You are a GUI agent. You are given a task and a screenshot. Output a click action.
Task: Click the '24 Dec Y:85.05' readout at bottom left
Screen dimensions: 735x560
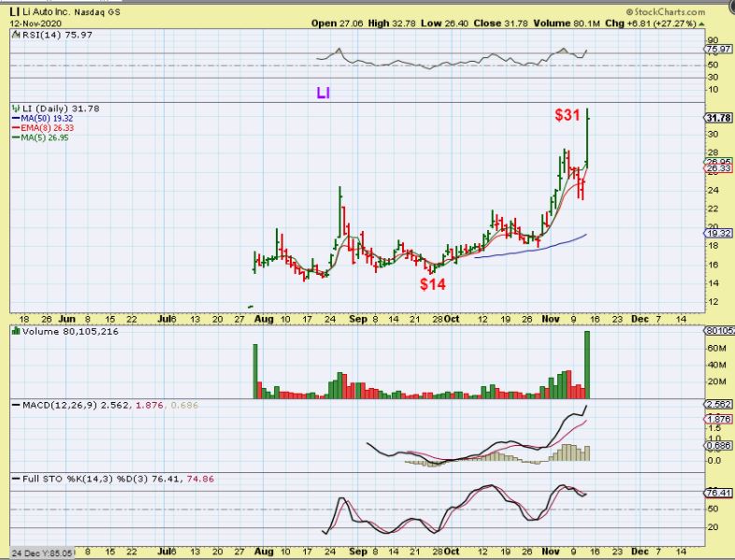(x=42, y=553)
